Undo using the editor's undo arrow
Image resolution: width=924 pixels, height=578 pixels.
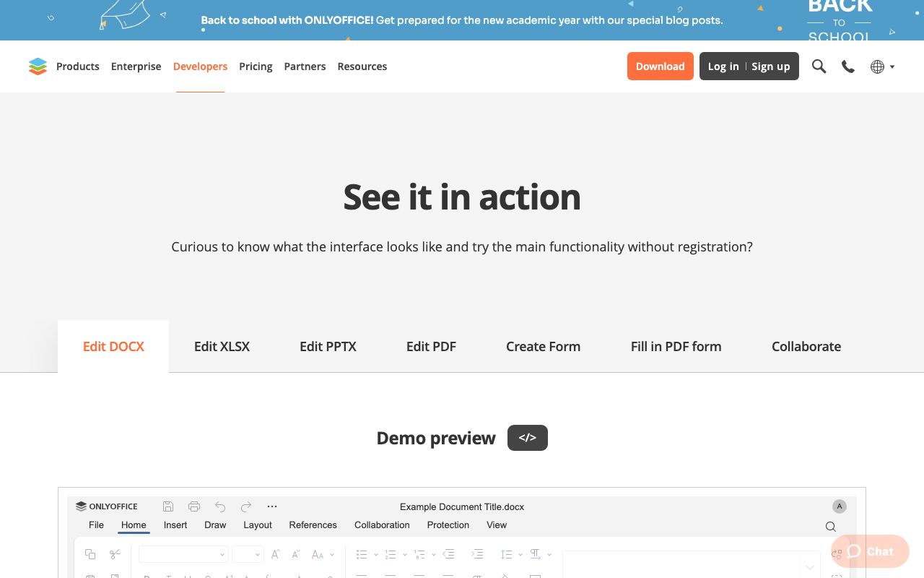pos(220,506)
